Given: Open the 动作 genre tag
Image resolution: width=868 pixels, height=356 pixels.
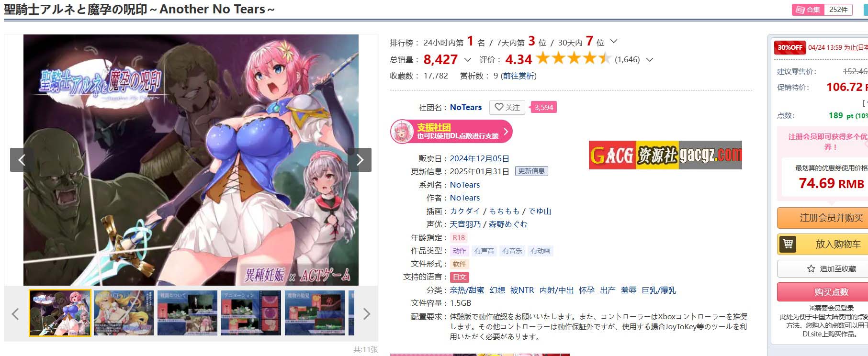Looking at the screenshot, I should (459, 251).
